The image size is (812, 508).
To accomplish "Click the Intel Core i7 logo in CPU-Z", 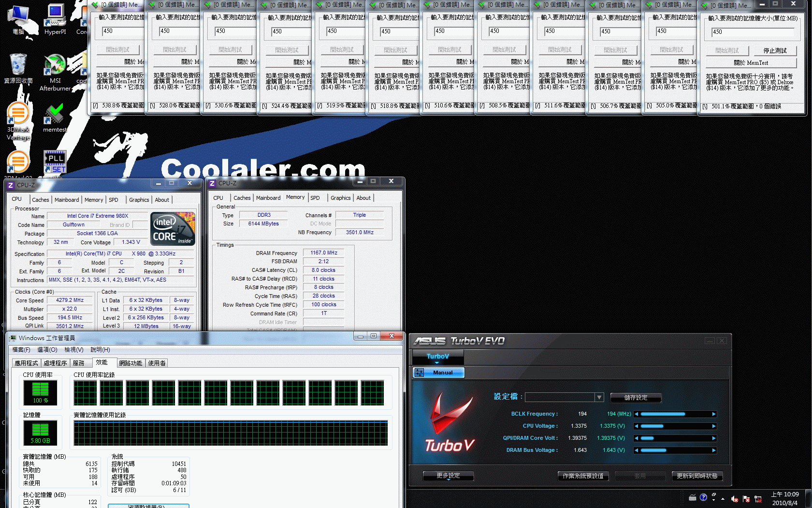I will (x=173, y=228).
